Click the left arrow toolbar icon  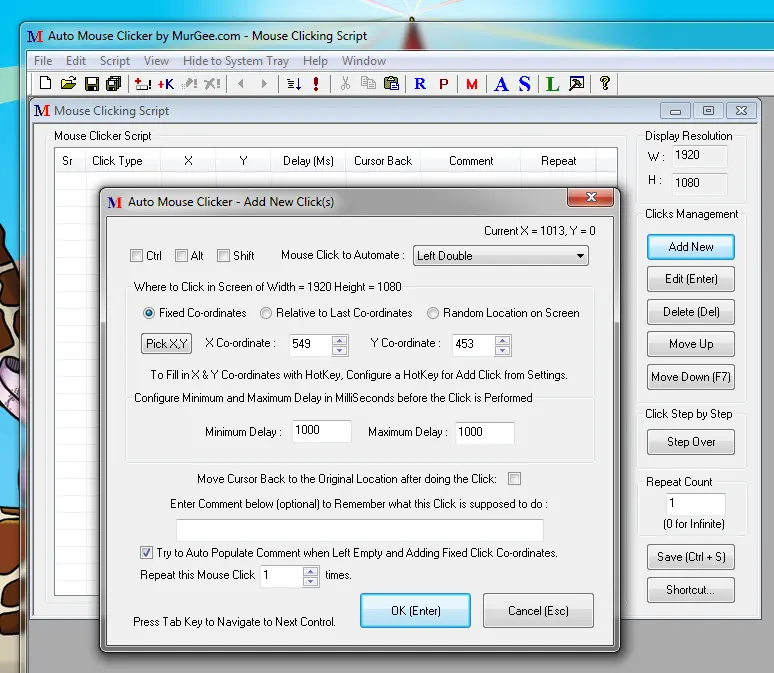(241, 83)
